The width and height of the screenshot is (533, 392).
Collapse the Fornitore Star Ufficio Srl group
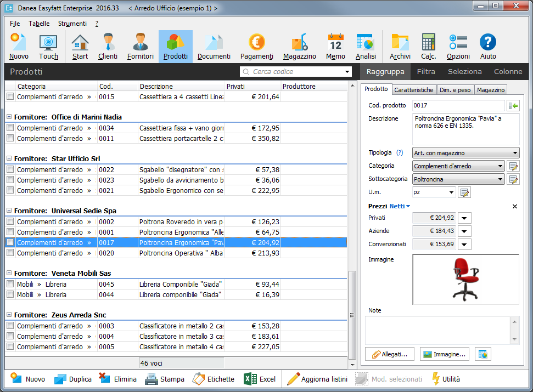(9, 158)
